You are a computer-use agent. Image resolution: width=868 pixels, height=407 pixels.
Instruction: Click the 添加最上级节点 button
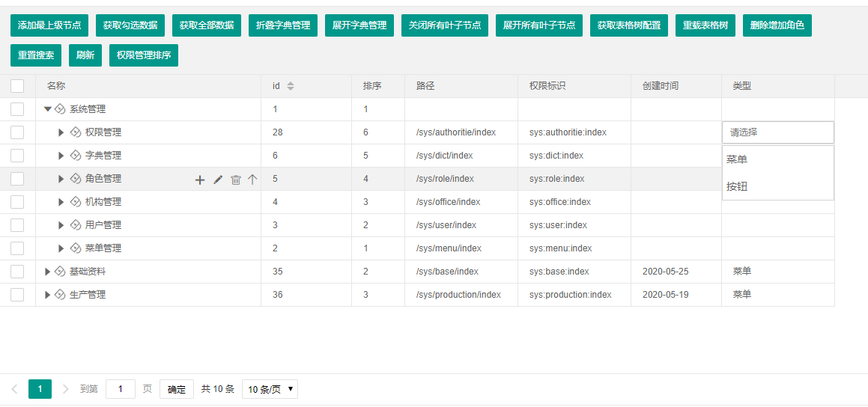(49, 25)
